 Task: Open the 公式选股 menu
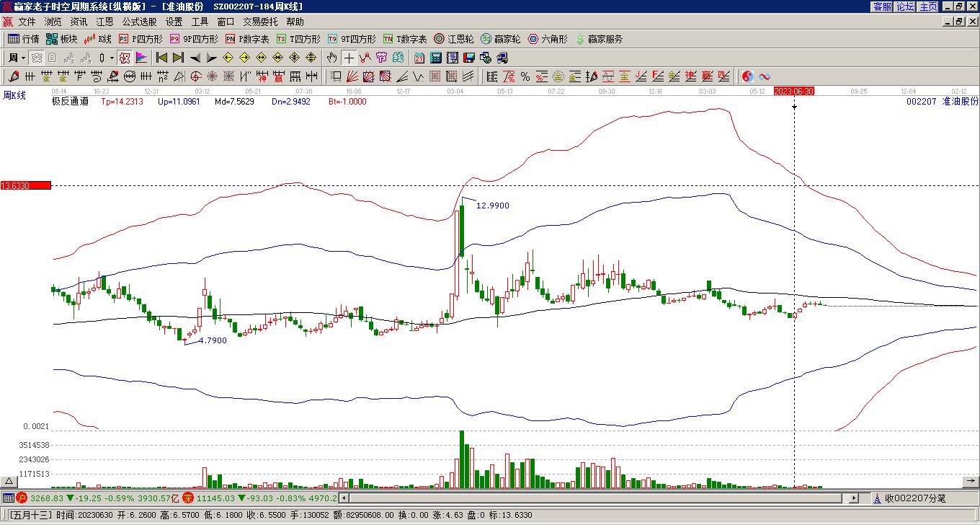(139, 22)
